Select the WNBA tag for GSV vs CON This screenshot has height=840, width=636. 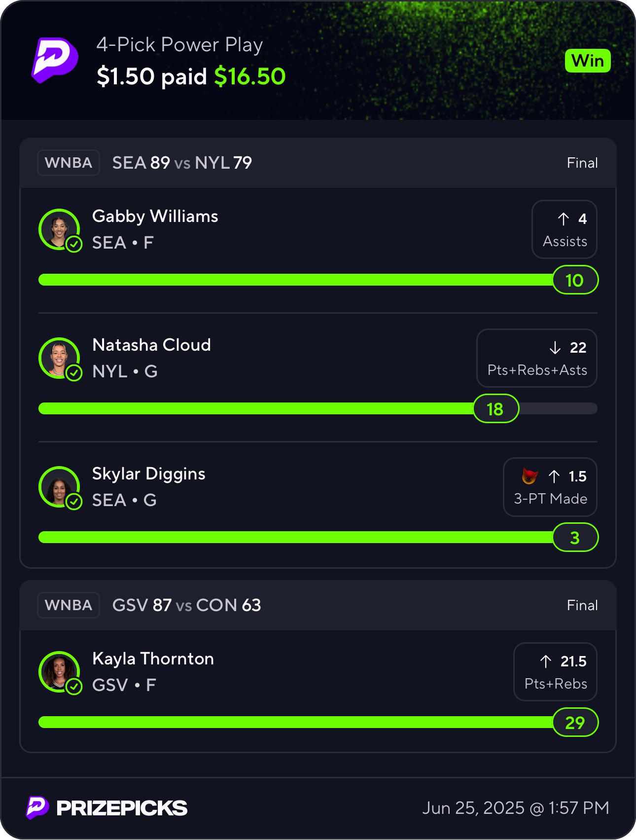tap(69, 605)
